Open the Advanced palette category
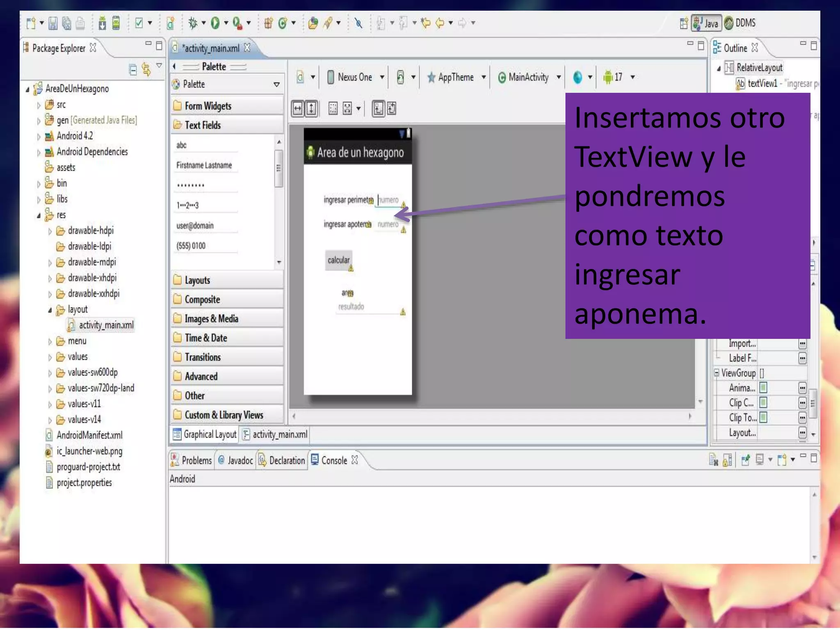The height and width of the screenshot is (630, 840). point(227,377)
